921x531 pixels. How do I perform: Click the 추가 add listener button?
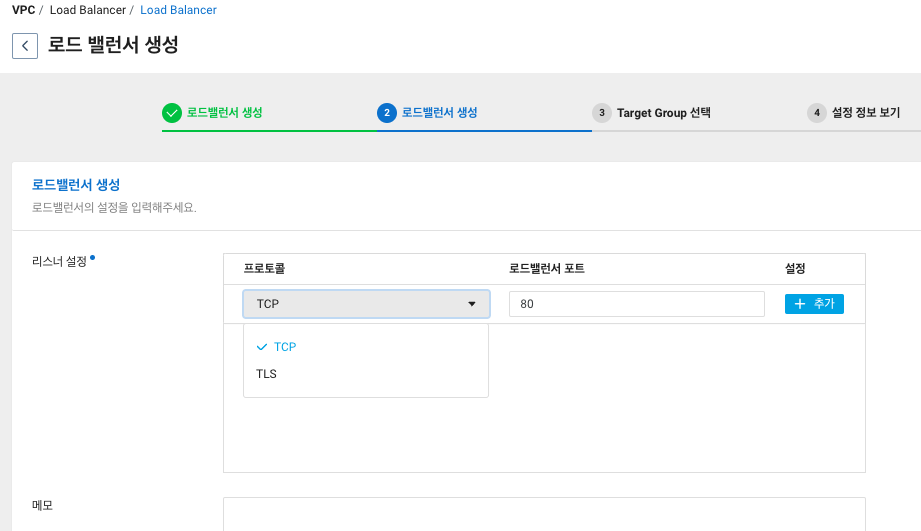(814, 304)
